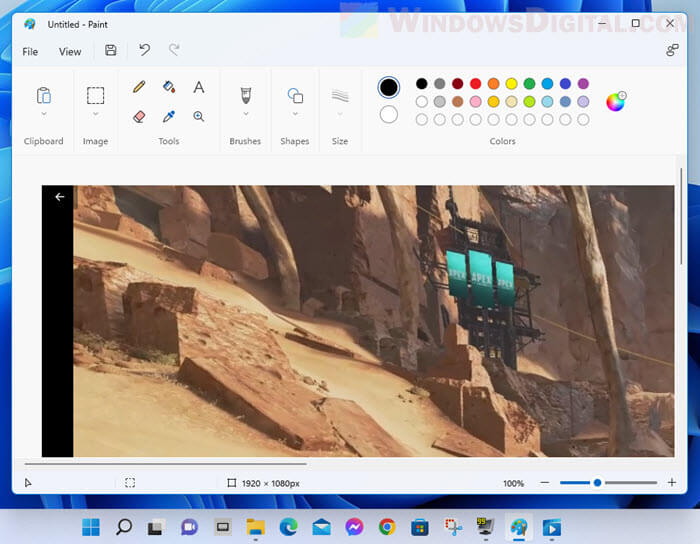Pick the red color swatch
700x544 pixels.
click(x=475, y=83)
